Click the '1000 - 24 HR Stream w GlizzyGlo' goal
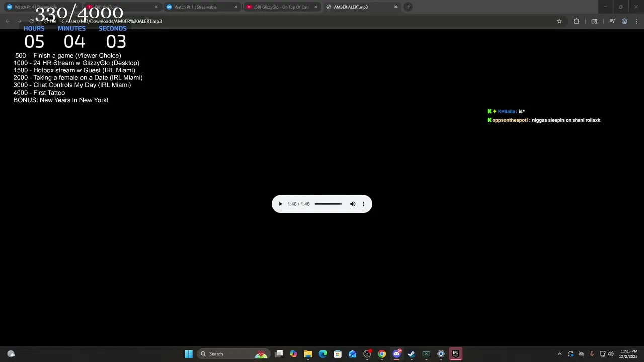Screen dimensions: 644x362 76,63
